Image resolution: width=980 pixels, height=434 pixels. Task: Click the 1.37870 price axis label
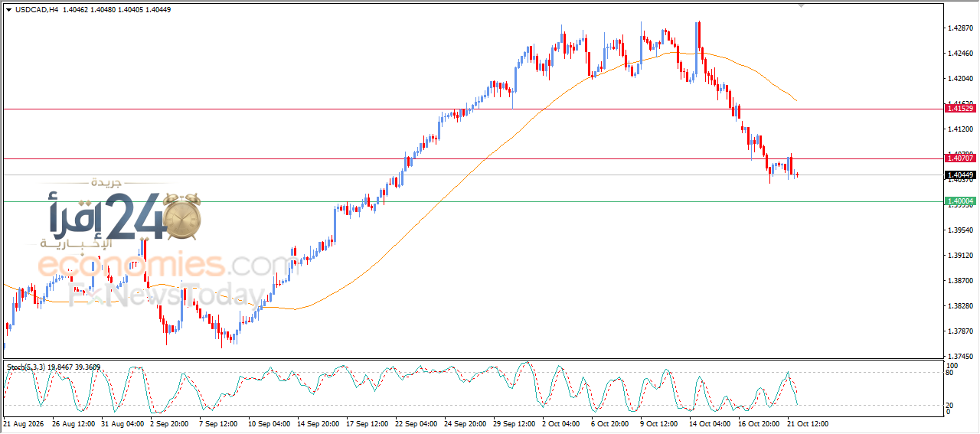[x=960, y=331]
